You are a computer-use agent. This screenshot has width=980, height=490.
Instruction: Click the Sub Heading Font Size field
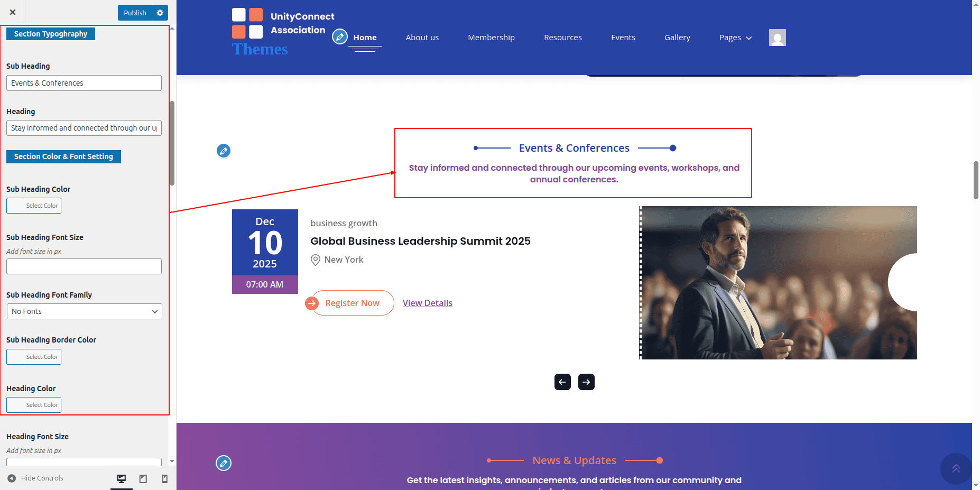click(84, 266)
